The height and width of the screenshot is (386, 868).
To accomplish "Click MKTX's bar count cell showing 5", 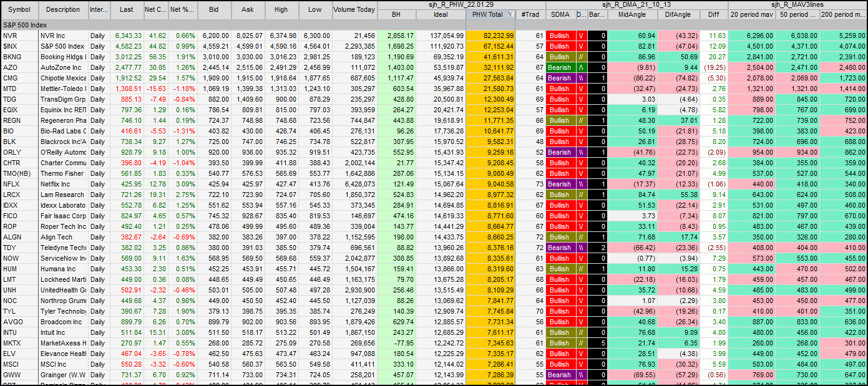I will [597, 343].
